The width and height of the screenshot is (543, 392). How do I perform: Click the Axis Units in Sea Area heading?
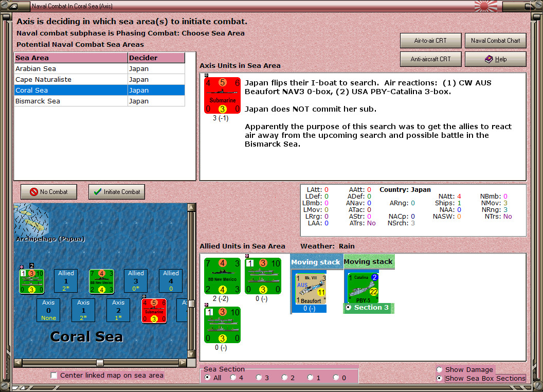pyautogui.click(x=240, y=65)
